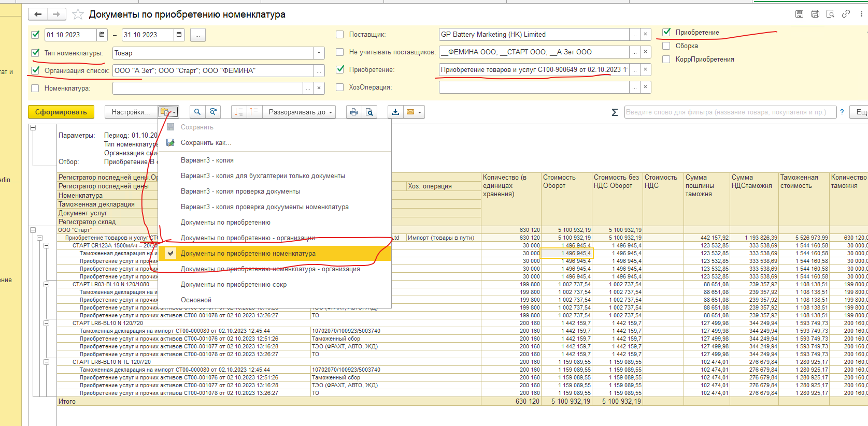This screenshot has width=868, height=426.
Task: Choose Документы по приобретению сокр variant
Action: pyautogui.click(x=233, y=285)
